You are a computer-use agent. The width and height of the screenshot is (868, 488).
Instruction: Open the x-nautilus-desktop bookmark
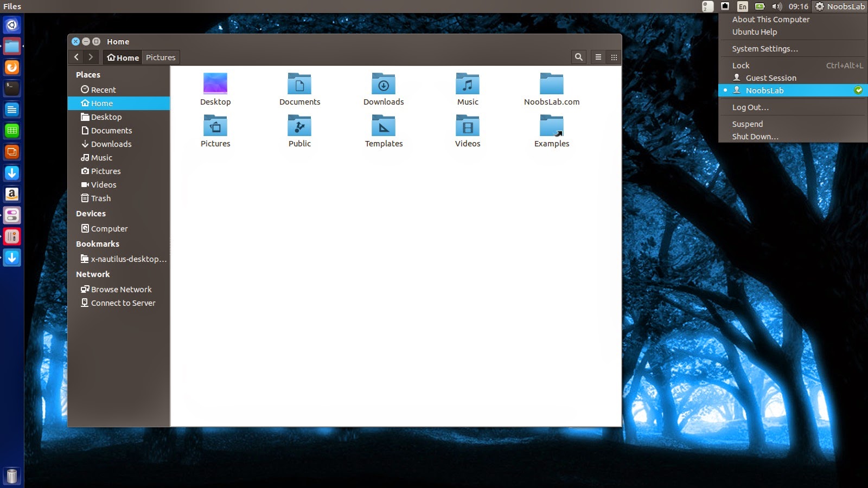coord(119,259)
